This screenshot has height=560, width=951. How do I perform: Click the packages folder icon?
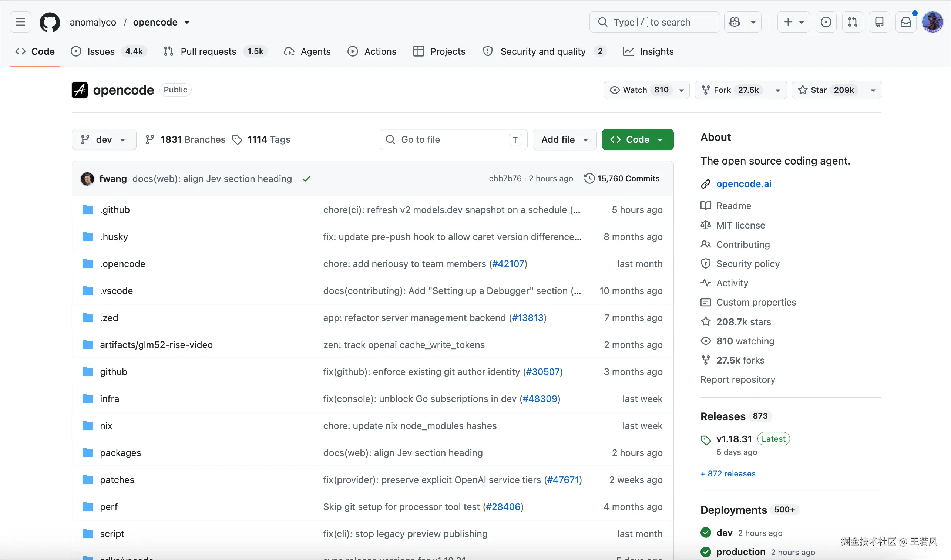point(88,452)
